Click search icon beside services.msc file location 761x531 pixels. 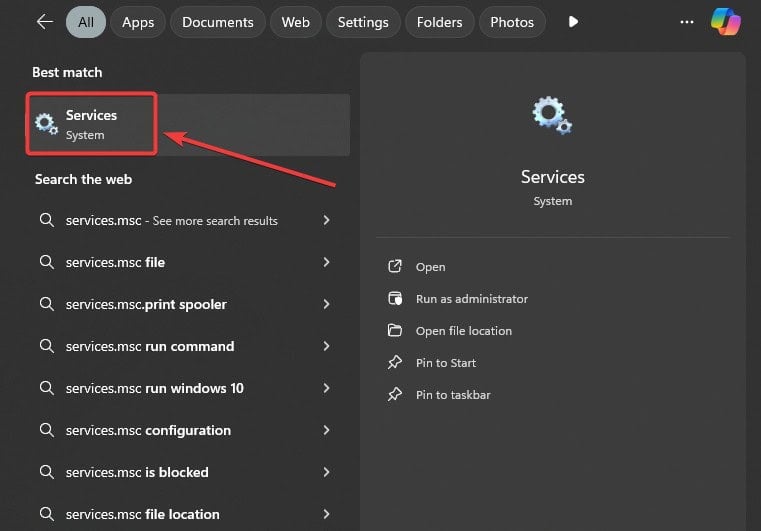(47, 514)
